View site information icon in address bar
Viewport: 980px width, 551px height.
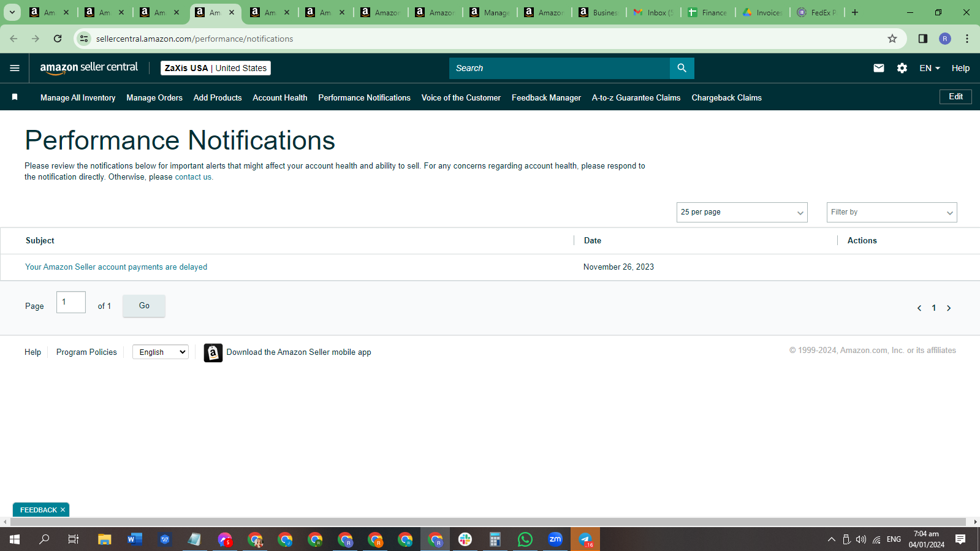pyautogui.click(x=84, y=39)
